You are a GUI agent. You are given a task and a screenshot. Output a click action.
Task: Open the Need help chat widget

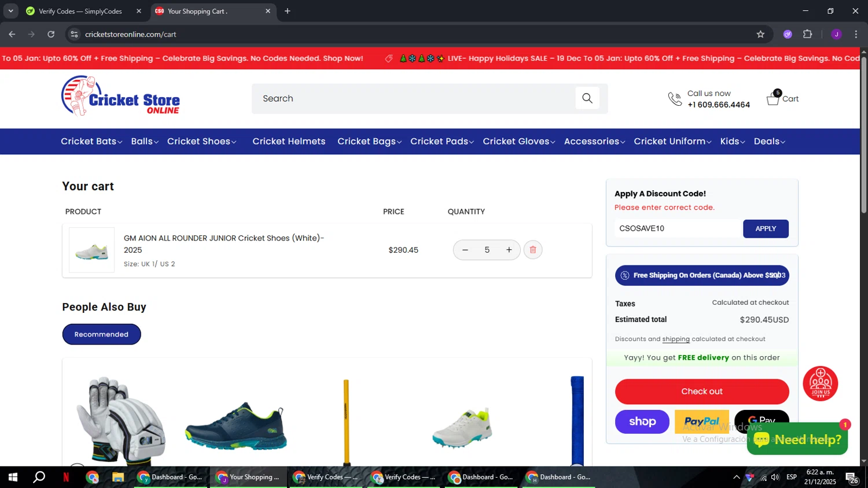(x=797, y=439)
